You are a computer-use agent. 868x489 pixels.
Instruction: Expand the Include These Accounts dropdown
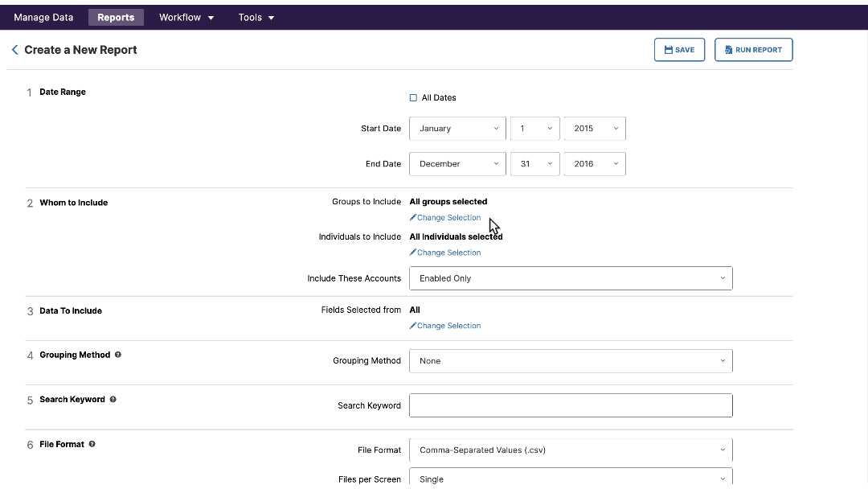pyautogui.click(x=571, y=278)
